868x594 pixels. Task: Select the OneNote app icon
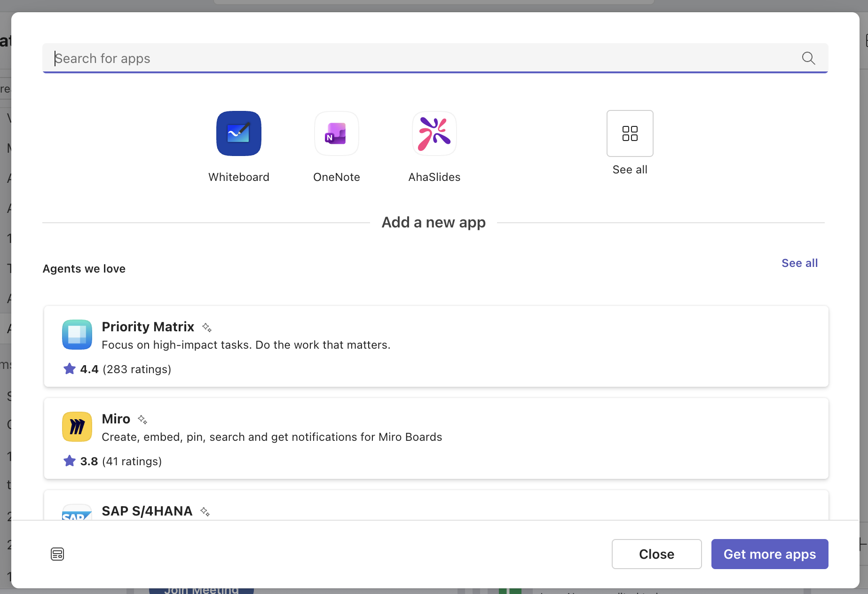pos(337,133)
